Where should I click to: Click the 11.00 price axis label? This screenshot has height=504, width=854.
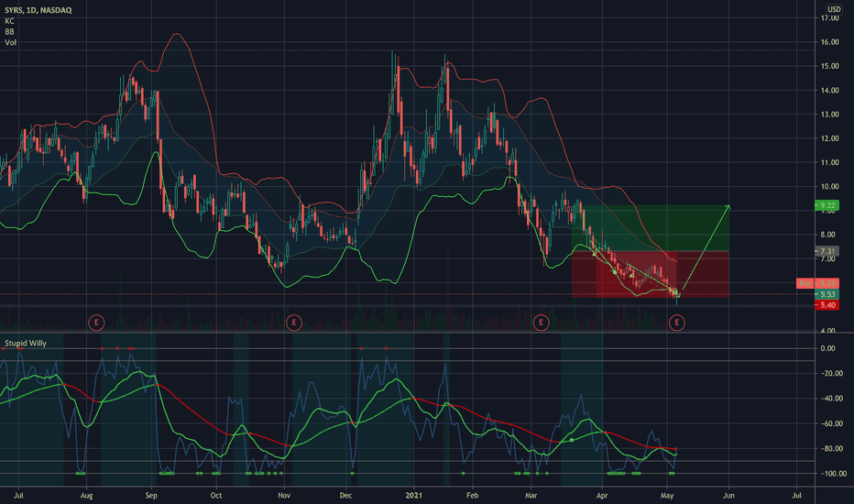(829, 162)
